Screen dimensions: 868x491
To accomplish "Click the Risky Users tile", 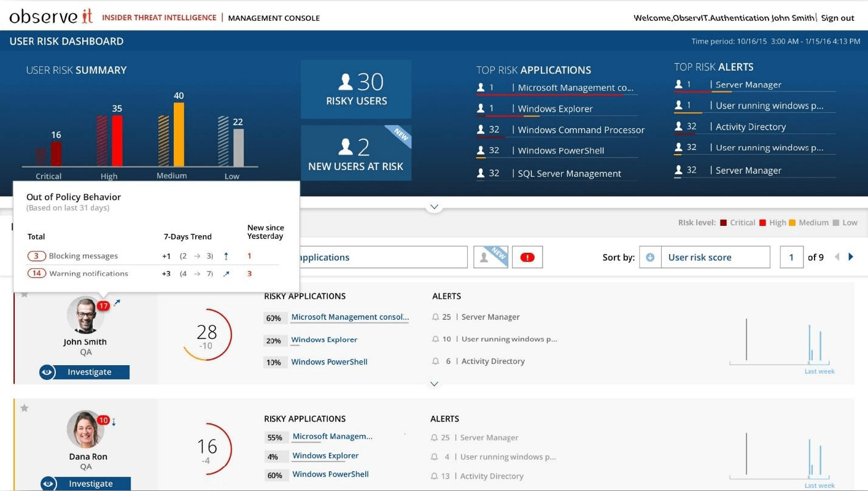I will click(x=356, y=89).
